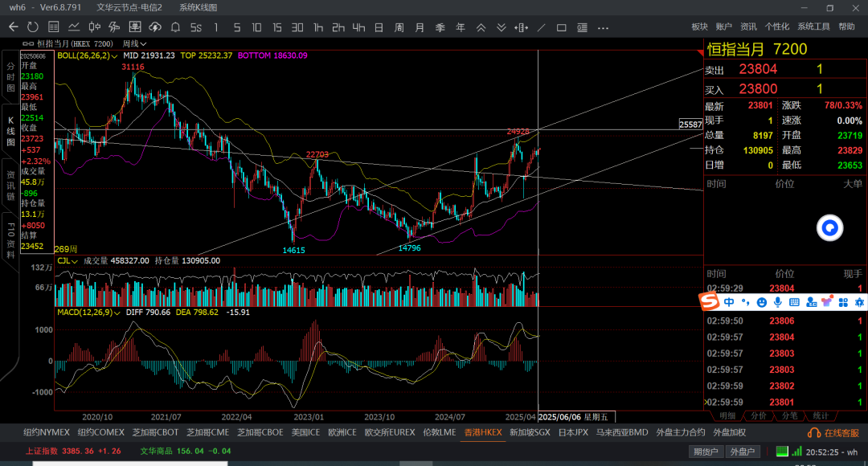Click the 外盘户 account button
Screen dimensions: 868x466
pos(743,452)
